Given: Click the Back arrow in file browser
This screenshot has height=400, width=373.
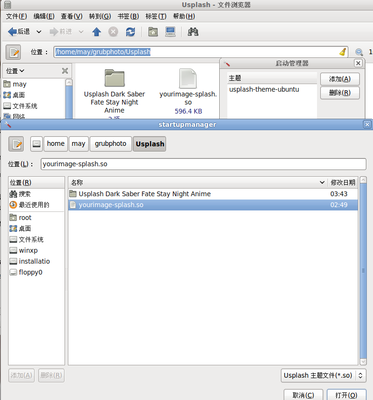Looking at the screenshot, I should (19, 32).
